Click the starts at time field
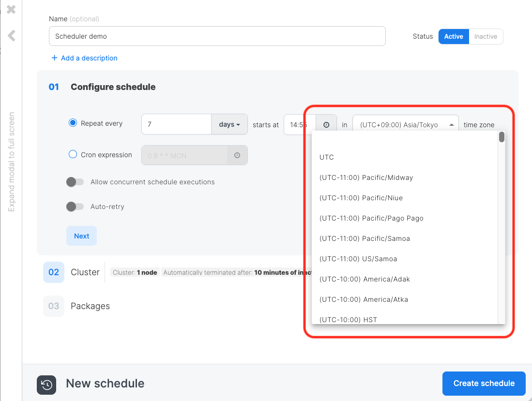Screen dimensions: 532x401 [300, 124]
